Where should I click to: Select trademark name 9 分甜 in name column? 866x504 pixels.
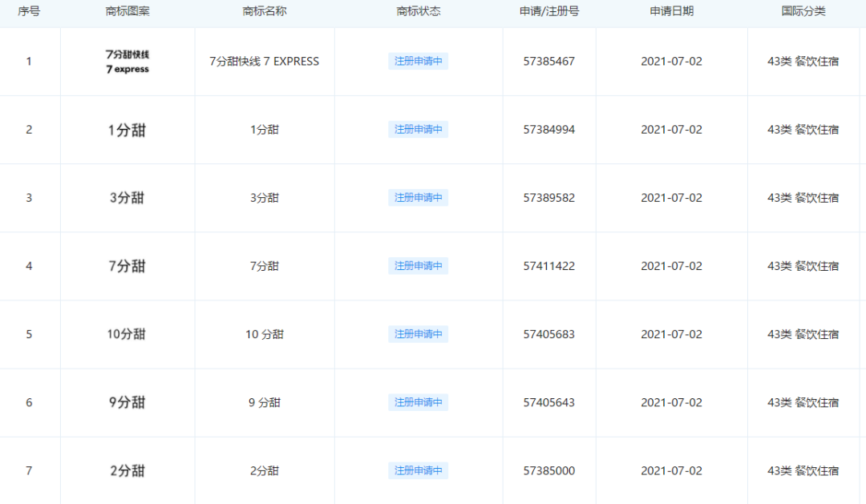tap(265, 402)
